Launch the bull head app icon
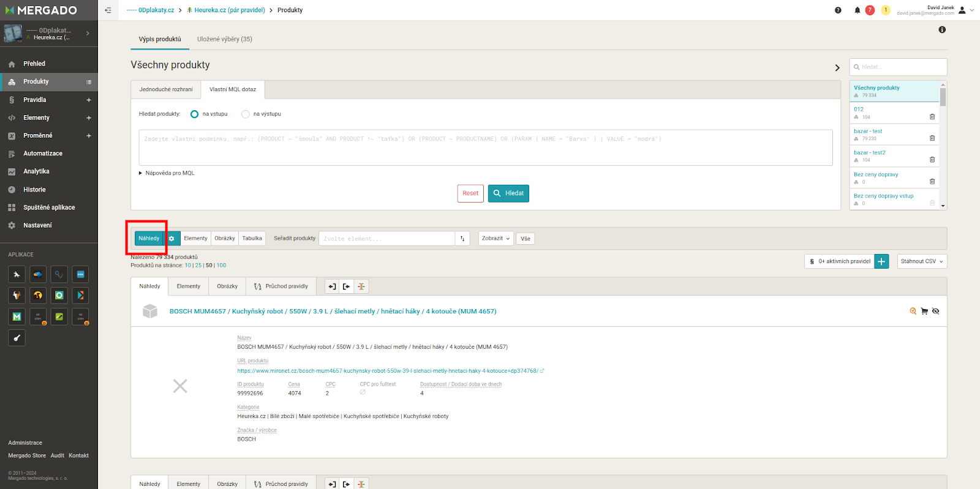 [17, 296]
